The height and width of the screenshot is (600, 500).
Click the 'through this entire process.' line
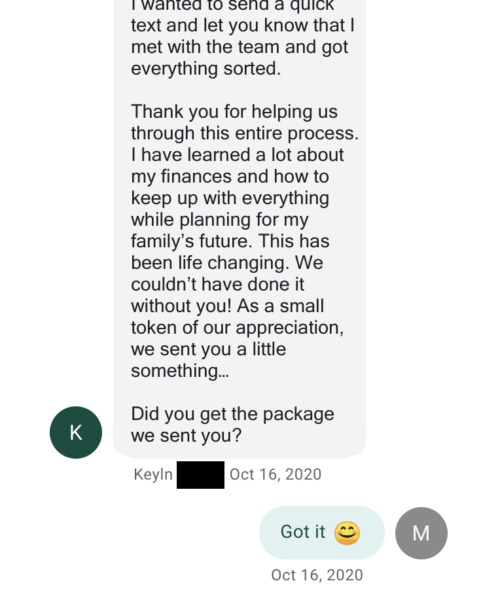pos(245,133)
